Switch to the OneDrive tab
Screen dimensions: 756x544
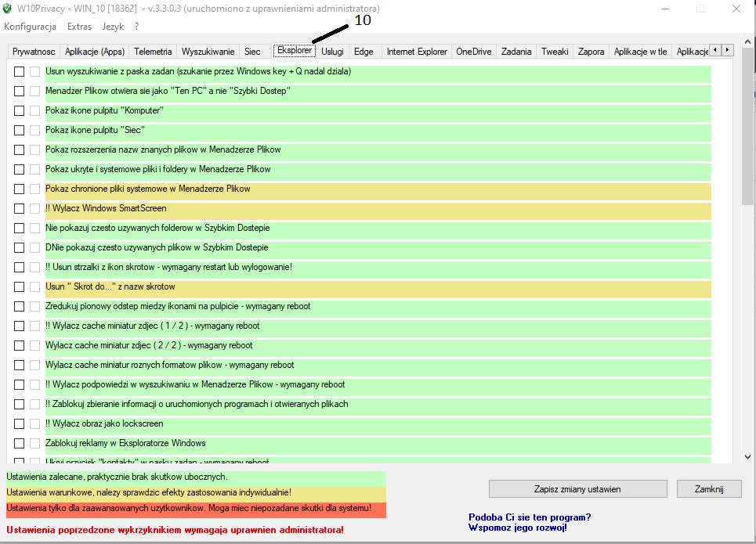tap(474, 52)
